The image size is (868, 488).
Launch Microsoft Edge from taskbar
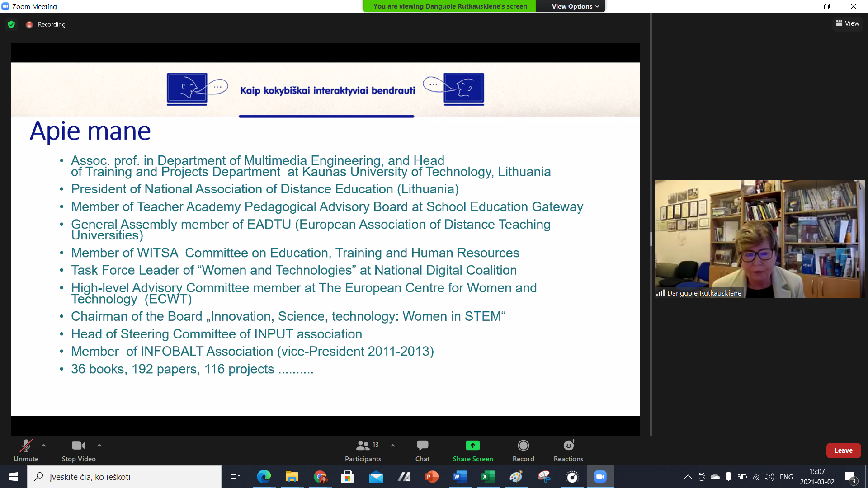264,477
